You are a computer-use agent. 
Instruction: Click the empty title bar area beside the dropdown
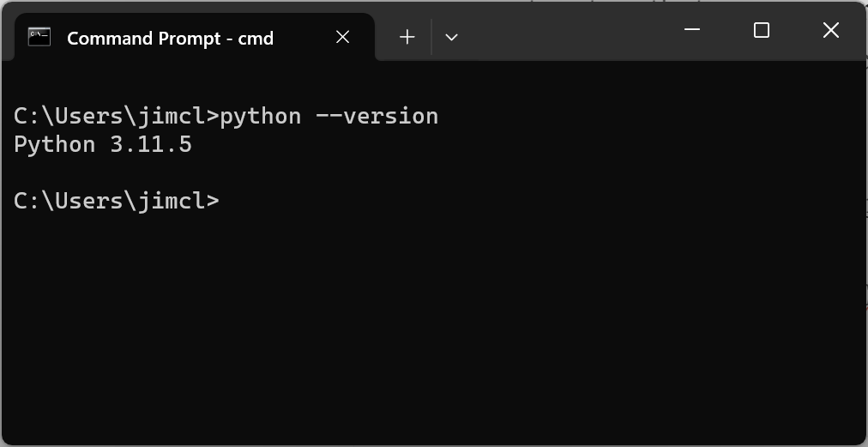[x=566, y=33]
